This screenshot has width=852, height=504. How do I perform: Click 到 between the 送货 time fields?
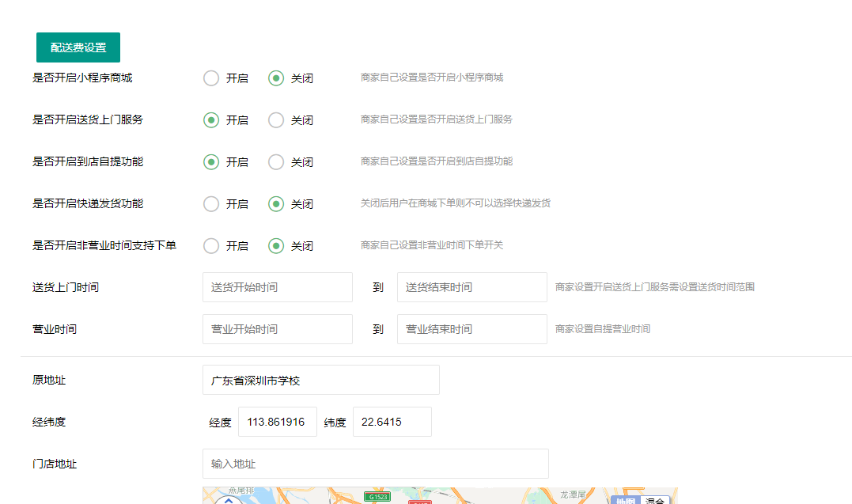378,287
